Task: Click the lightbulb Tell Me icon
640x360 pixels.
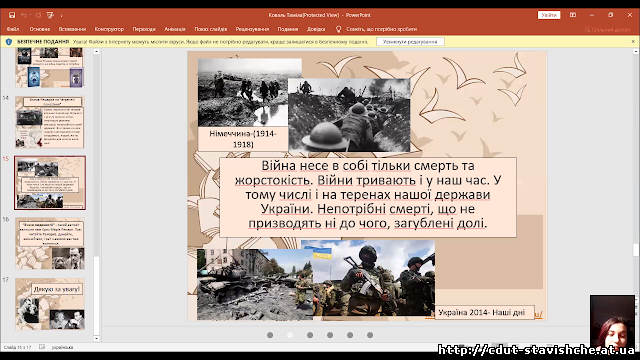Action: 338,29
